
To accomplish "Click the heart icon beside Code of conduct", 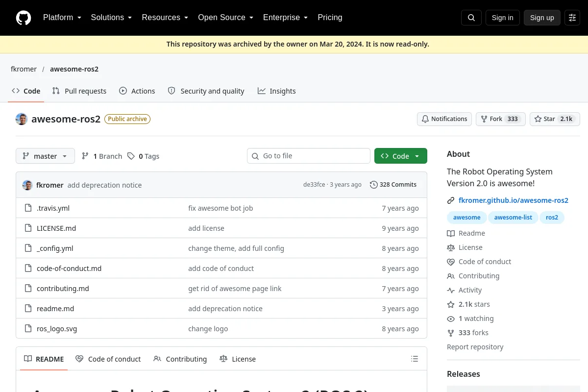I will (x=451, y=262).
